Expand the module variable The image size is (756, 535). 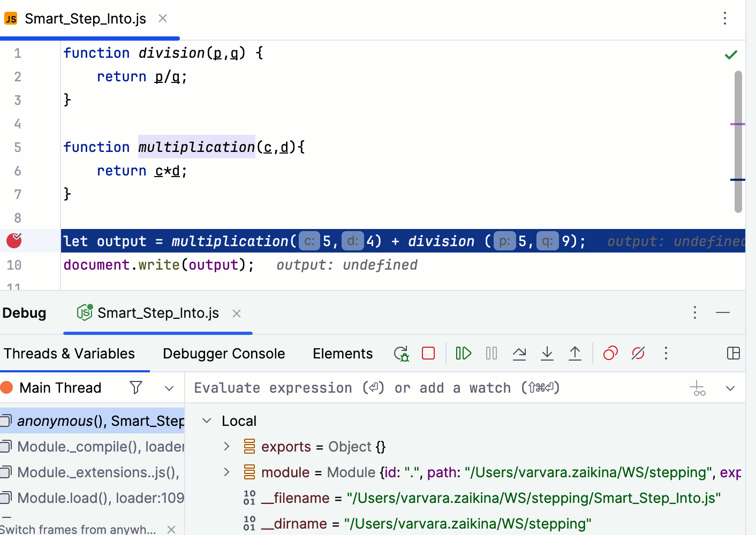226,472
